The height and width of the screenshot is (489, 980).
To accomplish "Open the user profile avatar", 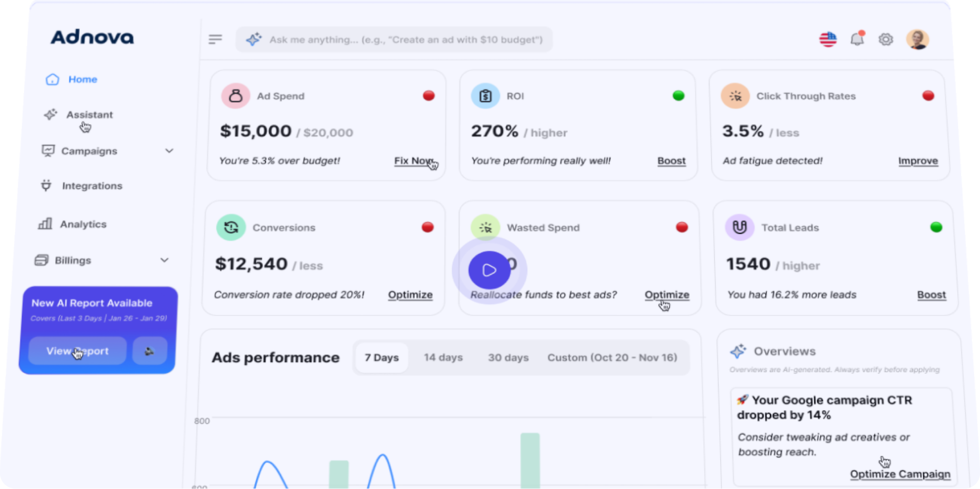I will (917, 39).
